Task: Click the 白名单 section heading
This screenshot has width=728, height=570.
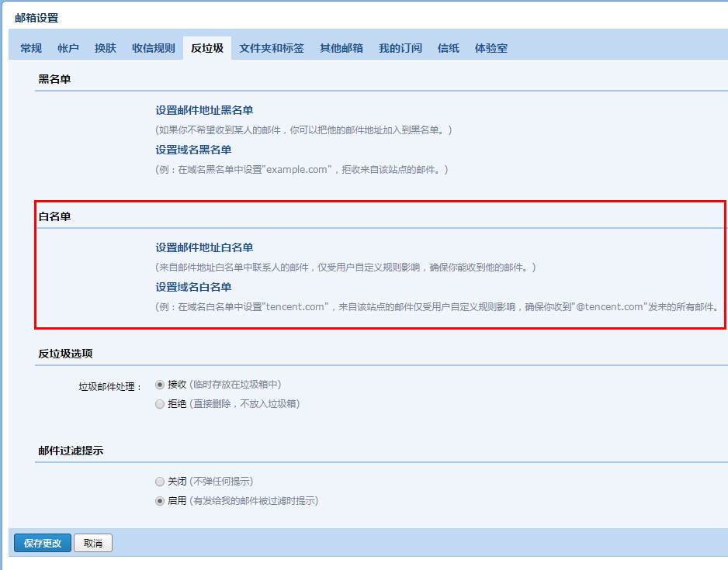Action: pos(54,216)
